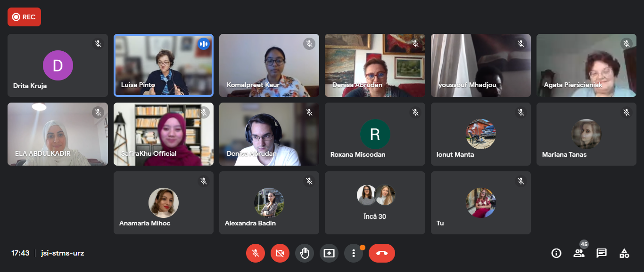
Task: Hang up with red leave call button
Action: tap(382, 253)
